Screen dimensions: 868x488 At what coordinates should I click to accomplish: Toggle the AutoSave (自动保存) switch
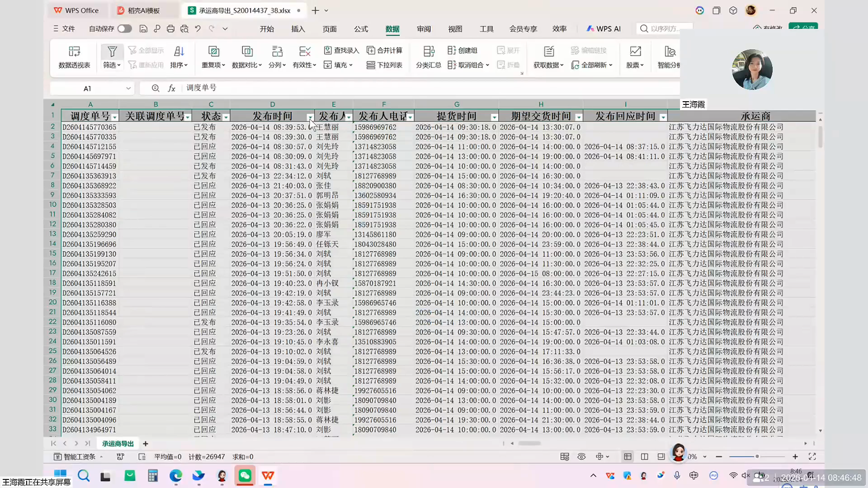[x=124, y=29]
